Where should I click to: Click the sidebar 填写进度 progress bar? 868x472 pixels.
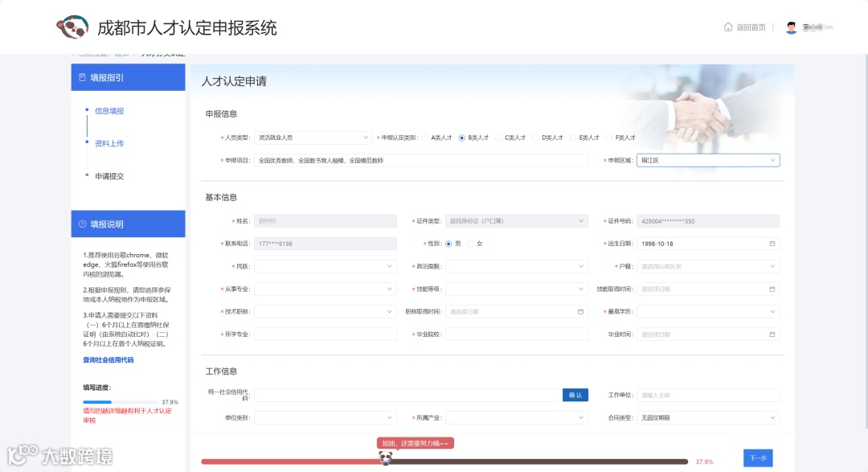(x=120, y=402)
